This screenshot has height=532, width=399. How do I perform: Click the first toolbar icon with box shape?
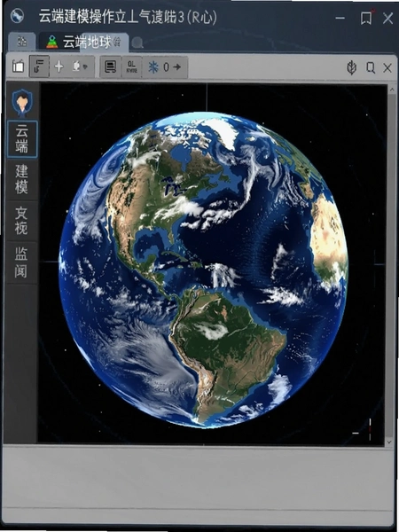pos(18,66)
